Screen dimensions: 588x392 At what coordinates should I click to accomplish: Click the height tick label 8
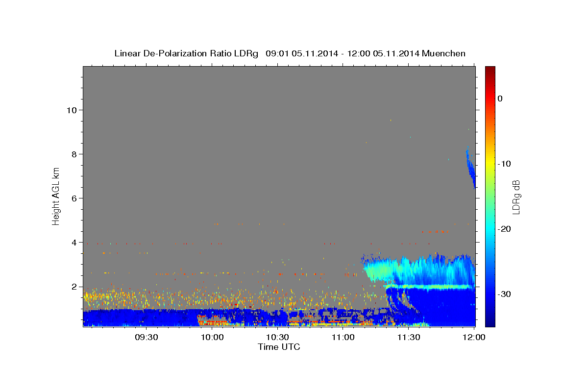(x=73, y=154)
